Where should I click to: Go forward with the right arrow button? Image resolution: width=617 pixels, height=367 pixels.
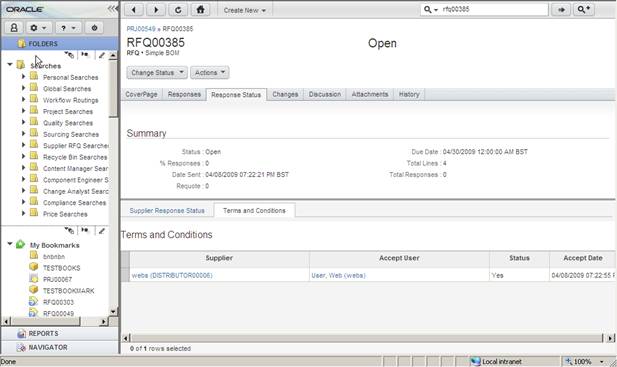[x=156, y=10]
